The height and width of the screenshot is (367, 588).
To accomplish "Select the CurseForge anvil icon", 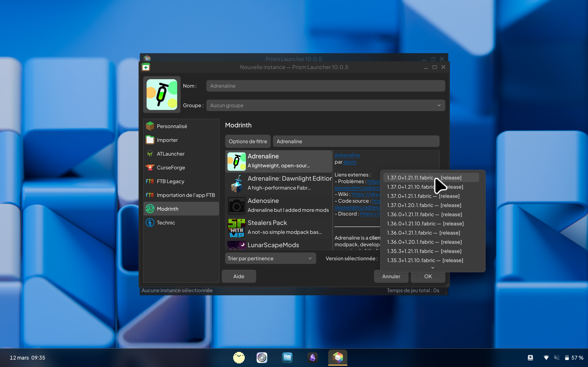I will pos(150,168).
